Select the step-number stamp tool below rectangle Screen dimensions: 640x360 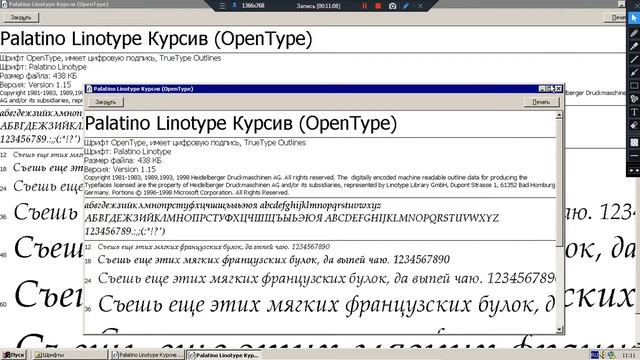[634, 98]
